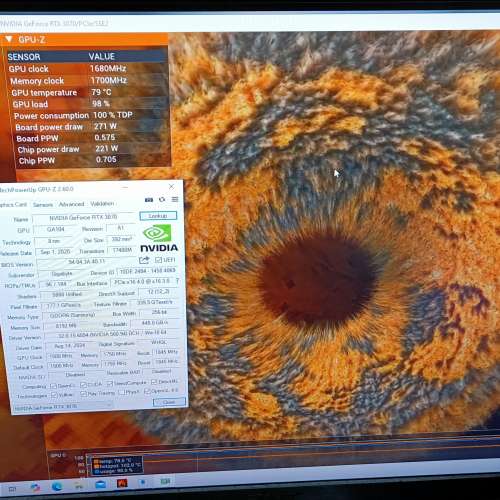
Task: Click the Digital Signature field WHQL
Action: (159, 342)
